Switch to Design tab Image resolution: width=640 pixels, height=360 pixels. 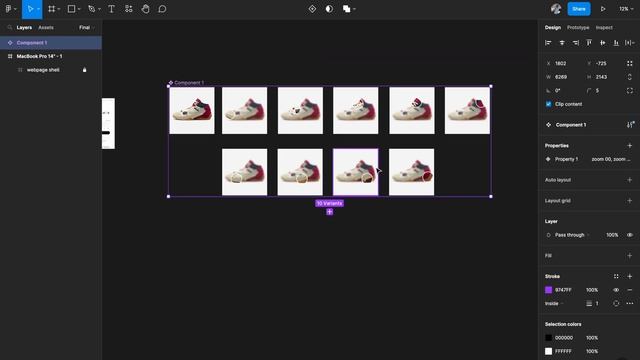tap(553, 28)
